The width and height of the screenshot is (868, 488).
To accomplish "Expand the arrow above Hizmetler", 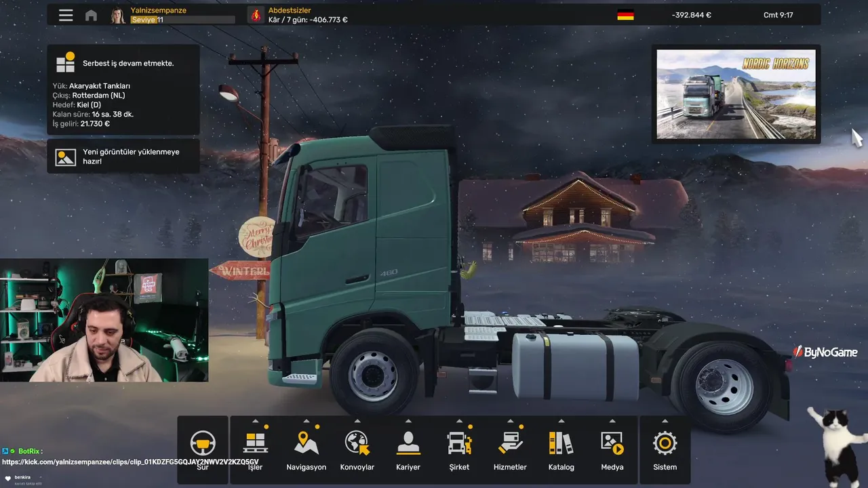I will (510, 421).
